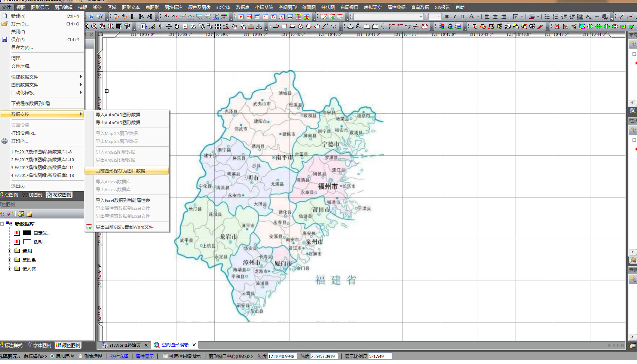Choose 当前图形保存为图片数据 menu item

tap(127, 171)
